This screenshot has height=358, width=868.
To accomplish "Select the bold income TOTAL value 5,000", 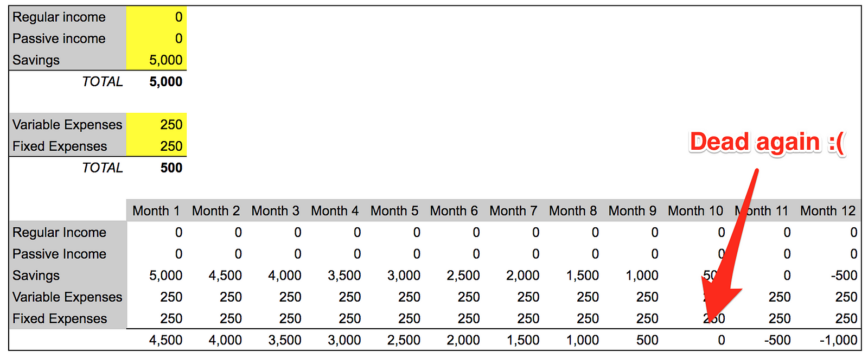I will (165, 82).
